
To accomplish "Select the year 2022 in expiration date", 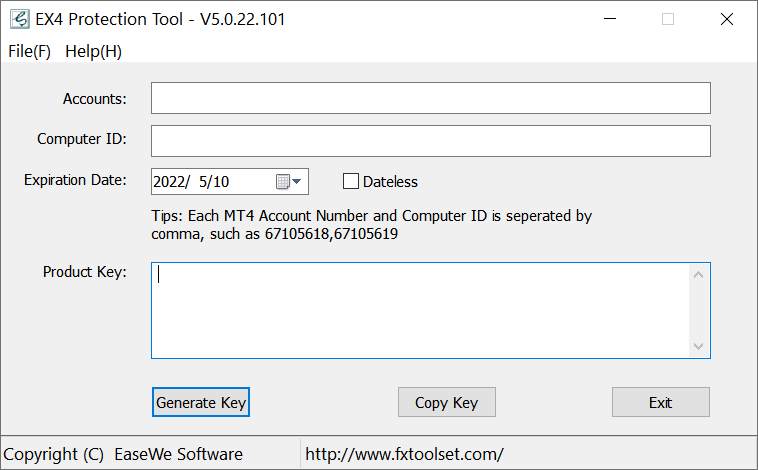I will (169, 182).
